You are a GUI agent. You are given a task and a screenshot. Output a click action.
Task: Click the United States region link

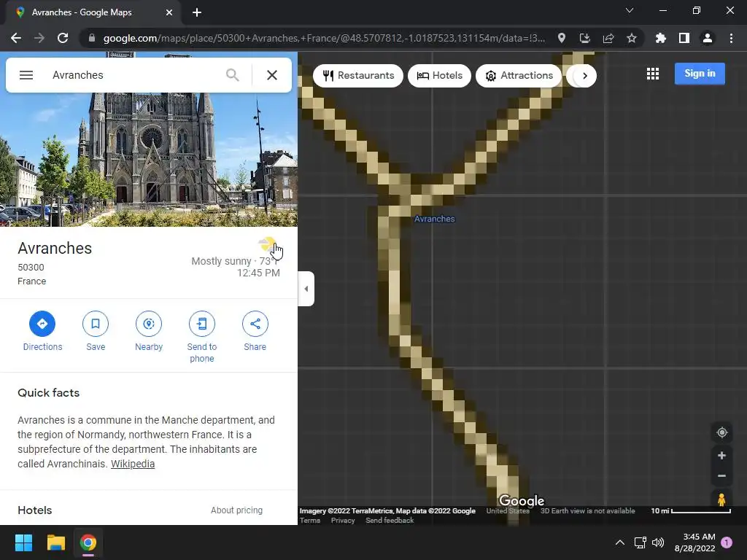pos(508,511)
